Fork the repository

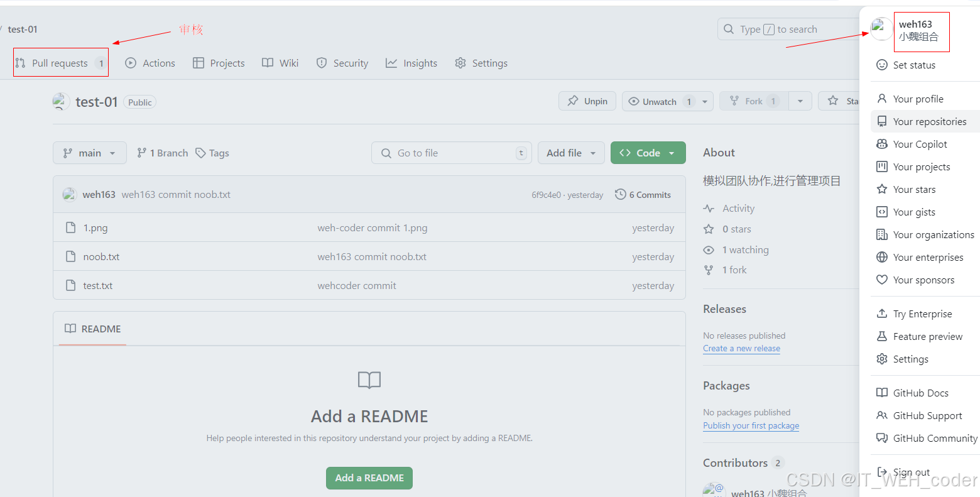click(x=754, y=101)
